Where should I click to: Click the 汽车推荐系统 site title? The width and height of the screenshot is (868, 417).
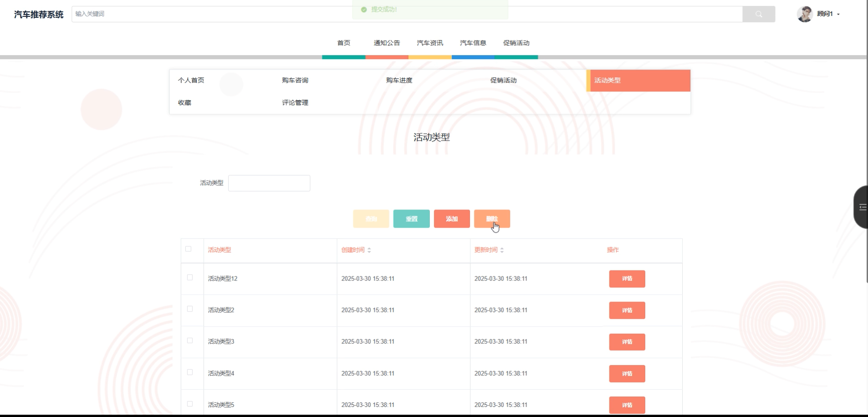pos(39,15)
